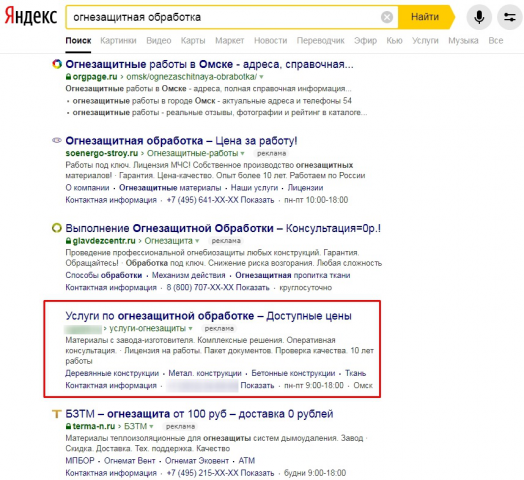Open the Переводчик tab
The height and width of the screenshot is (480, 524).
click(x=320, y=41)
